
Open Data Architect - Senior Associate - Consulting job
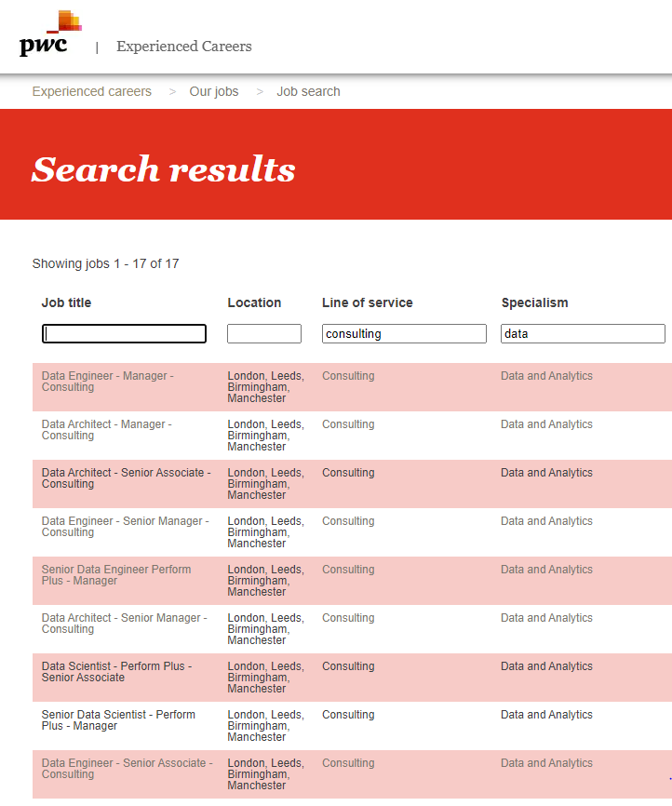[x=126, y=478]
